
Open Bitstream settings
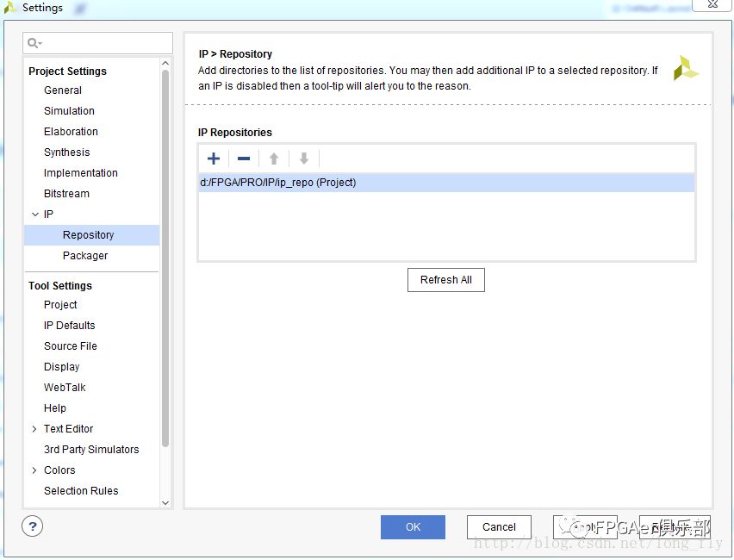pyautogui.click(x=66, y=193)
